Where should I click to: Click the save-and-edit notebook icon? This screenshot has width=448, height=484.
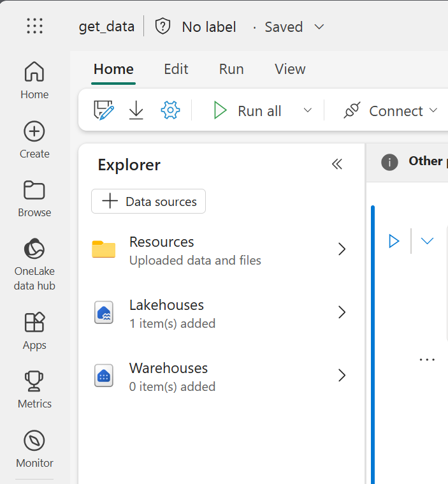(104, 110)
